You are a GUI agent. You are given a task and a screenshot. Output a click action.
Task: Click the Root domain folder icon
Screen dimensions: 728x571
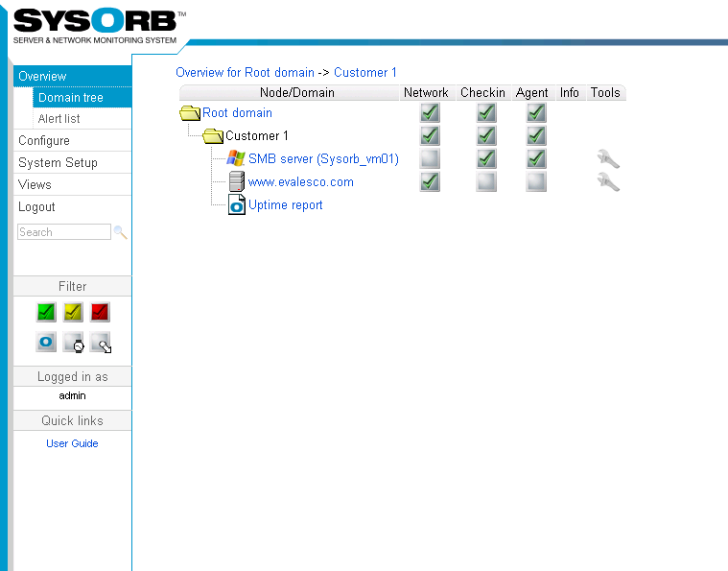point(190,113)
